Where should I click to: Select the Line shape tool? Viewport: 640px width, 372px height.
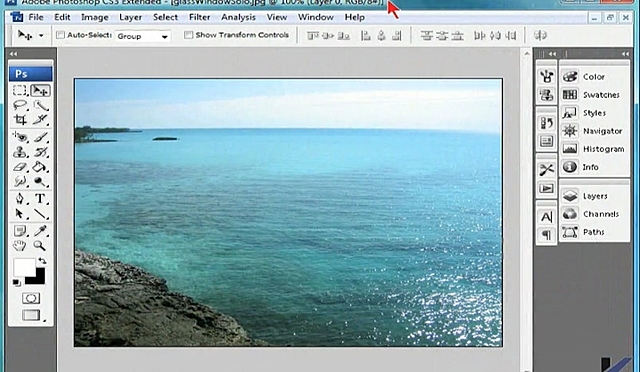[40, 214]
